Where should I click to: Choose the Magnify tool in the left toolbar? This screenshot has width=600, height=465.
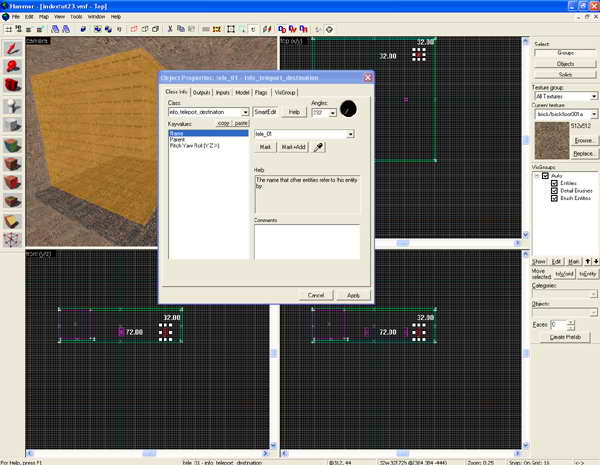point(13,67)
